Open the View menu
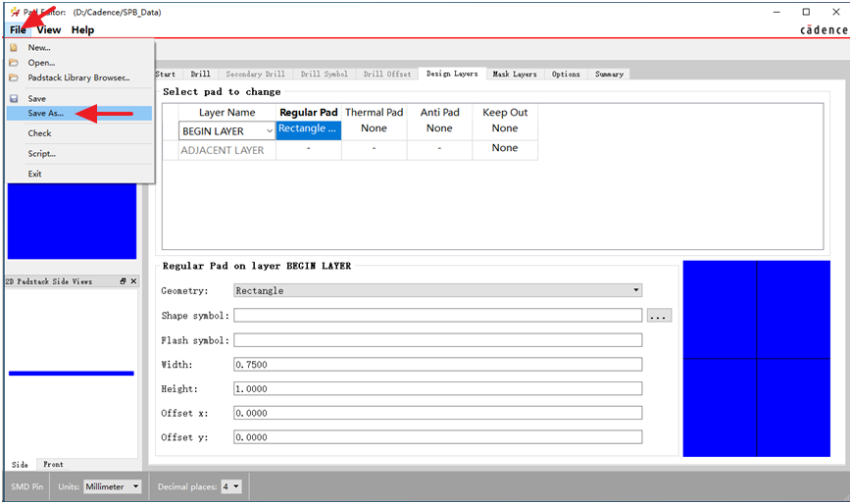The height and width of the screenshot is (504, 852). click(49, 29)
